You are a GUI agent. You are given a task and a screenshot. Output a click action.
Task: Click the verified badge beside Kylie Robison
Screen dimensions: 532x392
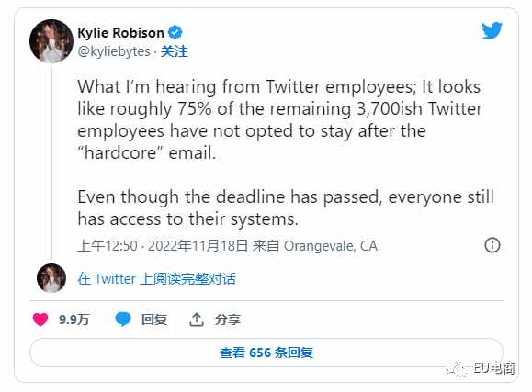175,32
